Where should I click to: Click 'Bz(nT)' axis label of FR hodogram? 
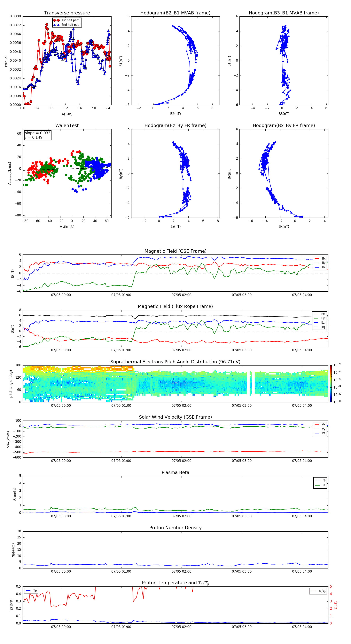pos(175,227)
